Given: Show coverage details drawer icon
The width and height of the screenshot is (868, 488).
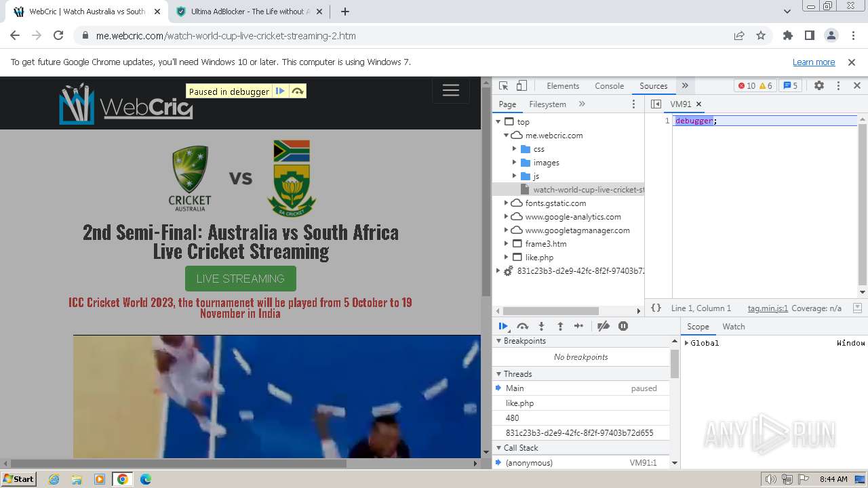Looking at the screenshot, I should coord(857,308).
